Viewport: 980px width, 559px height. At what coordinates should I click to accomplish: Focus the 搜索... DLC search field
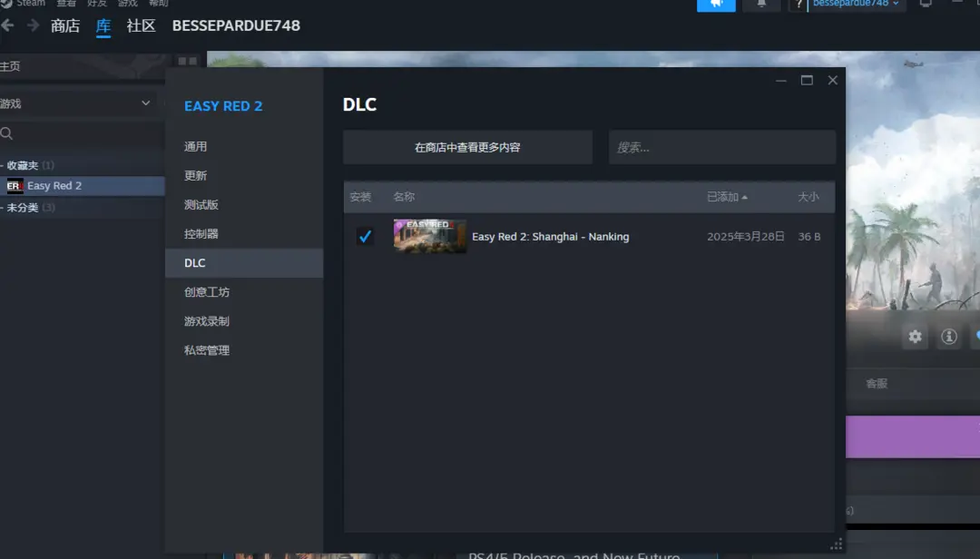pyautogui.click(x=722, y=148)
